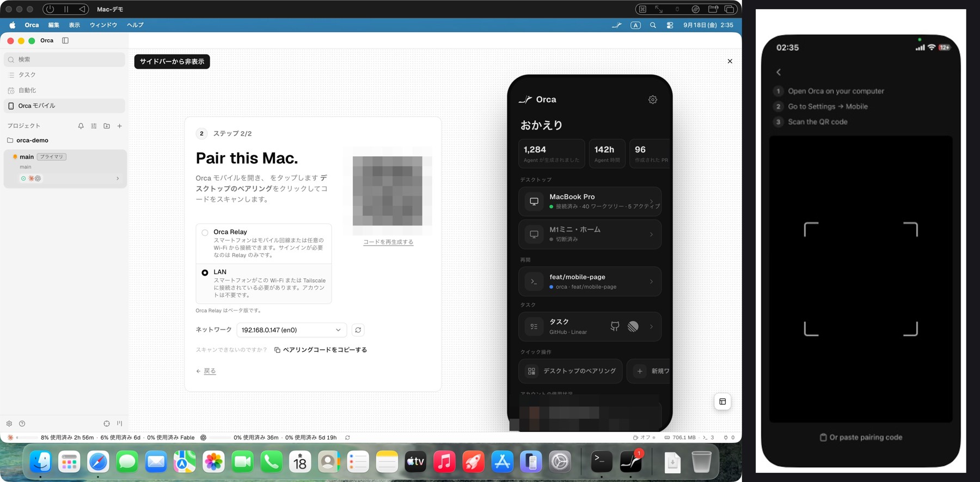Close the Orca mobile pairing page with X
This screenshot has height=482, width=980.
[730, 61]
